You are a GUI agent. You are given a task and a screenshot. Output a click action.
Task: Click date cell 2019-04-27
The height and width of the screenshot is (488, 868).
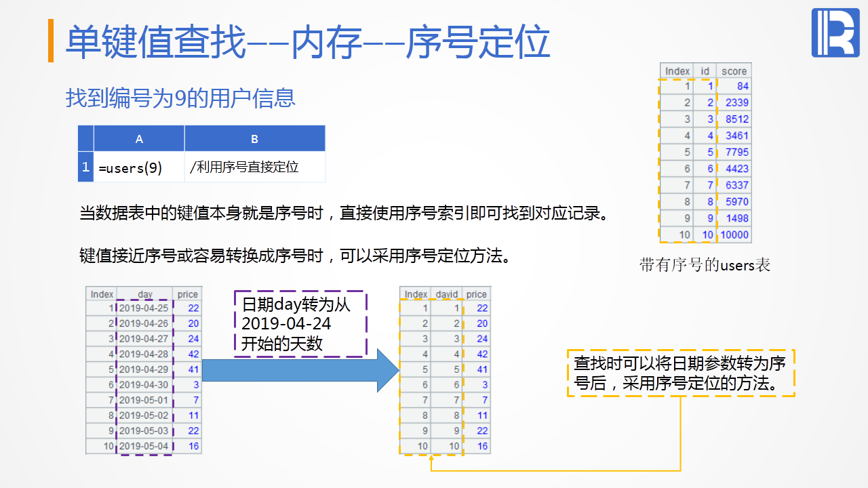[144, 339]
